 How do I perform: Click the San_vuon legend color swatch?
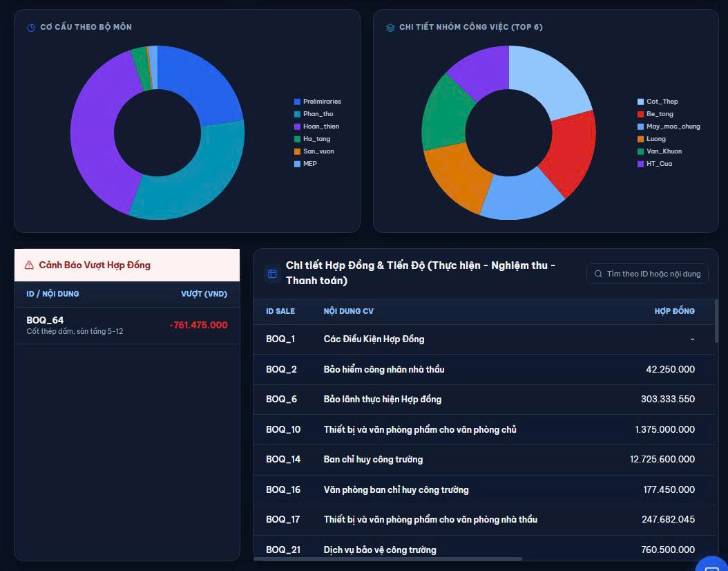[297, 151]
